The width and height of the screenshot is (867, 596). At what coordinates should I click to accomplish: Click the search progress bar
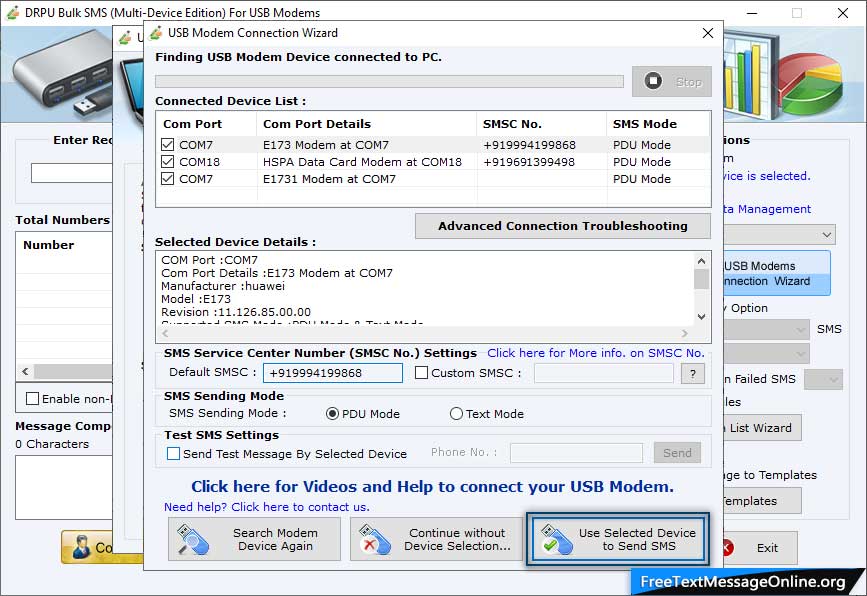389,81
